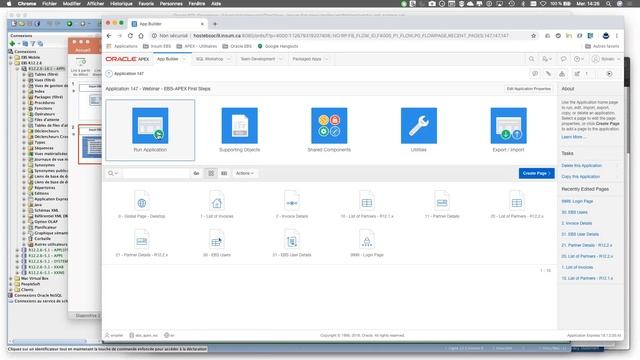Viewport: 640px width, 360px height.
Task: Click the page search text field
Action: [156, 173]
